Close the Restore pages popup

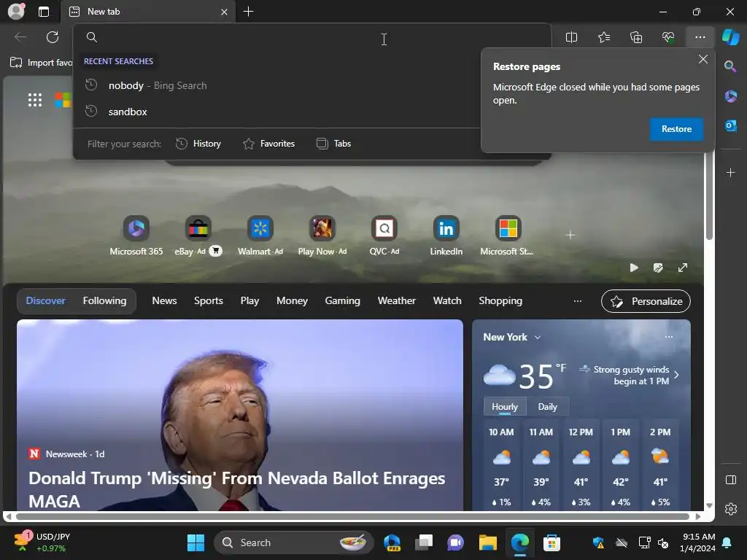pyautogui.click(x=703, y=59)
